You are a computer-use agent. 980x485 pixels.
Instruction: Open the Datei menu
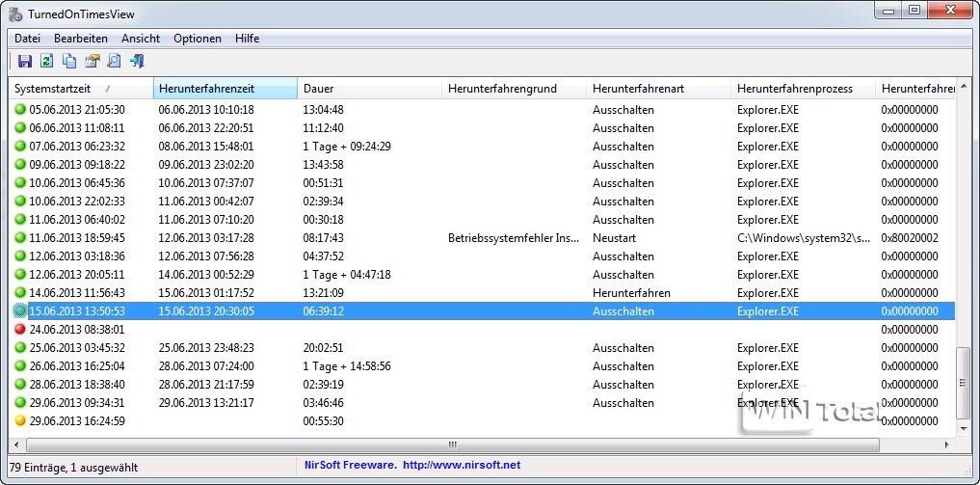(x=28, y=39)
